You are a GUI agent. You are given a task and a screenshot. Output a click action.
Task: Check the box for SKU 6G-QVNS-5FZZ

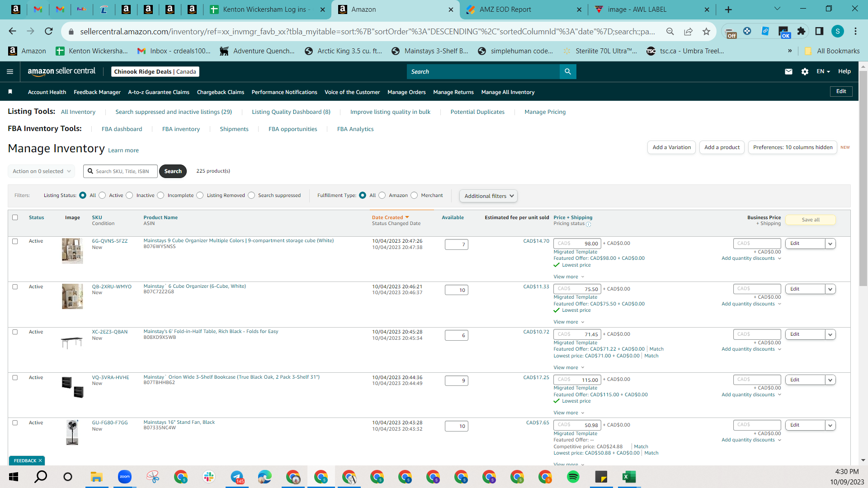[15, 241]
